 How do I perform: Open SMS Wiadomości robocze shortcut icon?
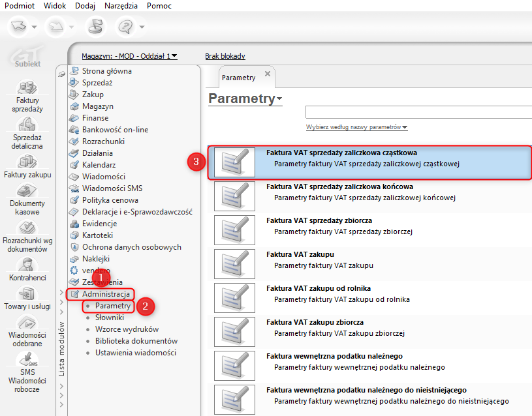[x=27, y=359]
